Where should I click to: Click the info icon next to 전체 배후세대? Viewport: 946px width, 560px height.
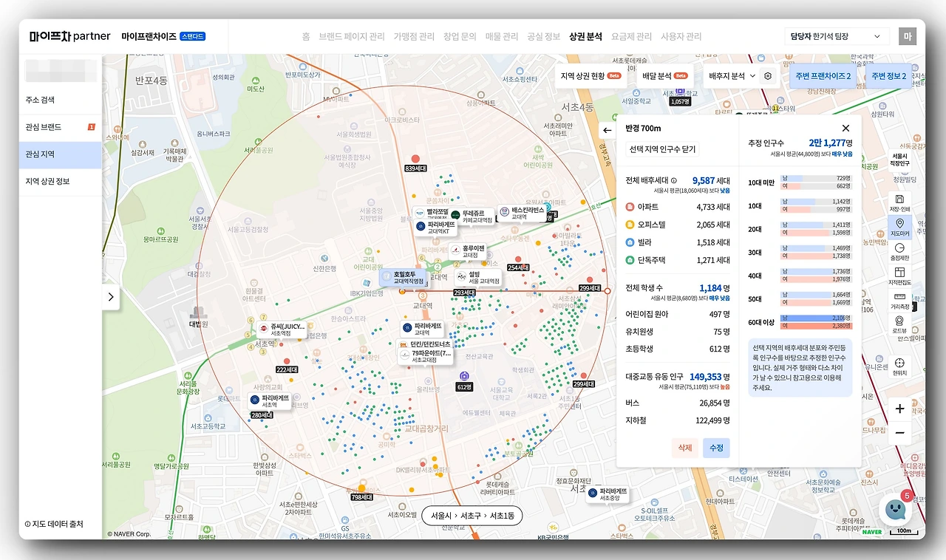tap(673, 180)
